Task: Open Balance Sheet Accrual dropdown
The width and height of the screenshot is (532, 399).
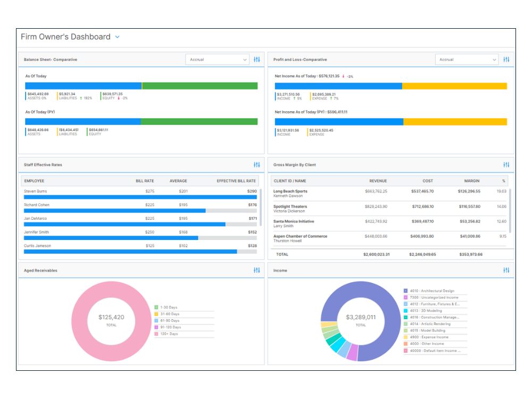Action: (x=217, y=60)
